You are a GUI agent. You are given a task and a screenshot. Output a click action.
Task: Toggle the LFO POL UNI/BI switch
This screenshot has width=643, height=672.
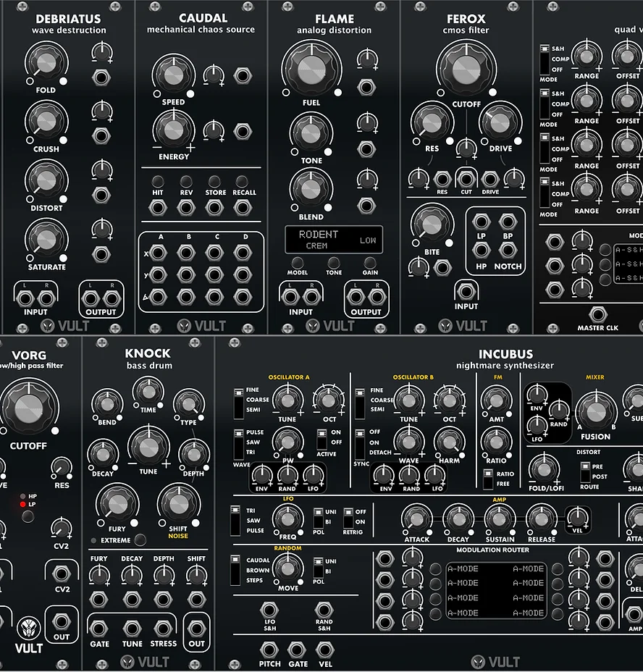(318, 518)
